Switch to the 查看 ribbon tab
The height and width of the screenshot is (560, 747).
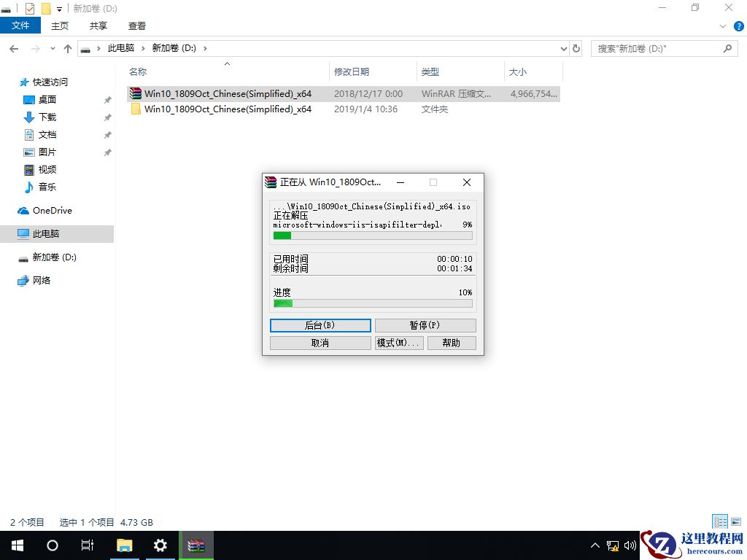click(139, 26)
